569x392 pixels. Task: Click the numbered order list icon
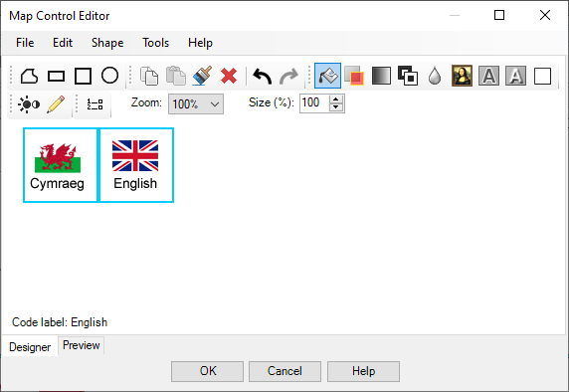(x=95, y=104)
